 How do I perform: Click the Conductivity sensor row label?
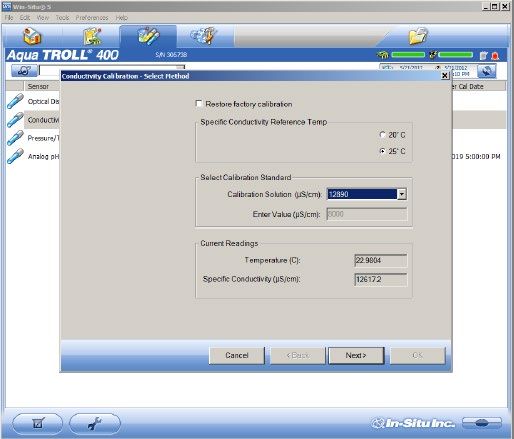43,120
